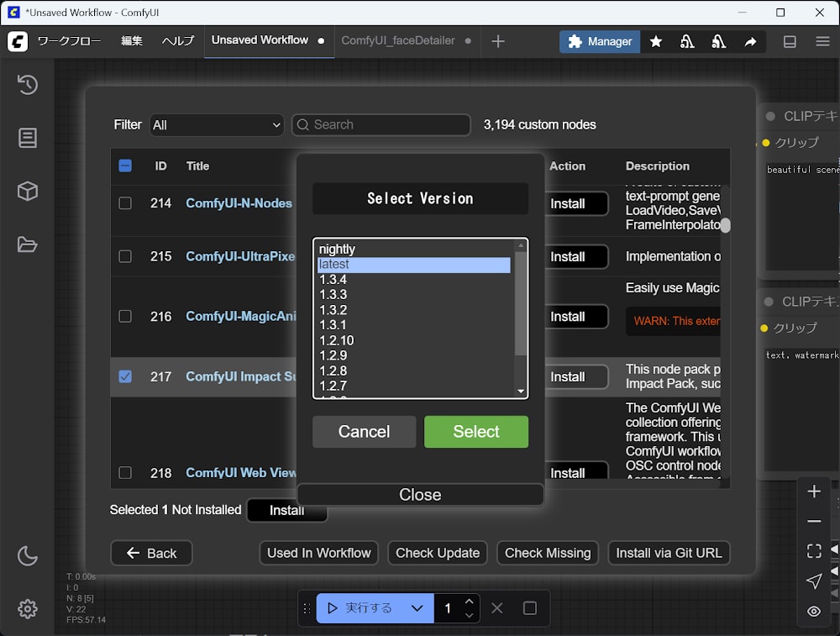Open the 編集 menu

[x=132, y=41]
